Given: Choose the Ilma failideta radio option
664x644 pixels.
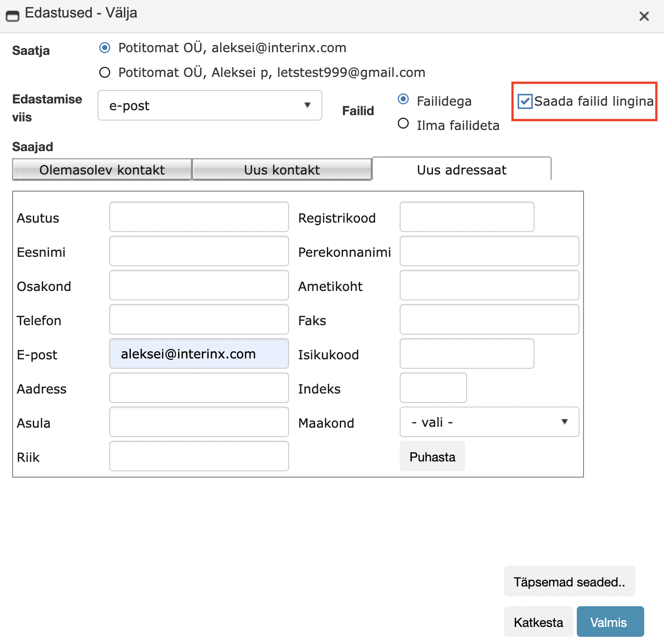Looking at the screenshot, I should pyautogui.click(x=403, y=124).
